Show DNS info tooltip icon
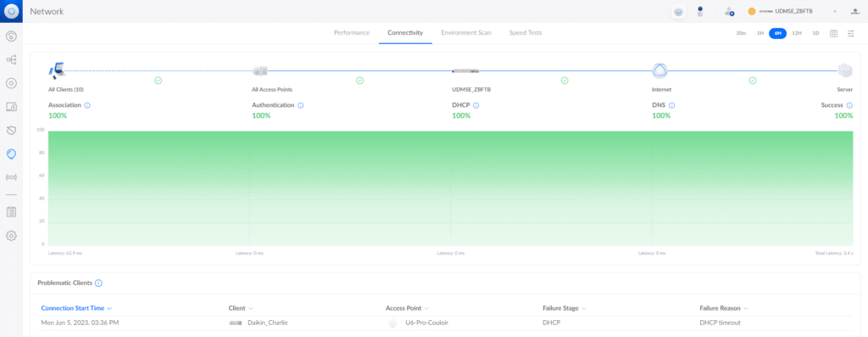868x337 pixels. coord(671,104)
